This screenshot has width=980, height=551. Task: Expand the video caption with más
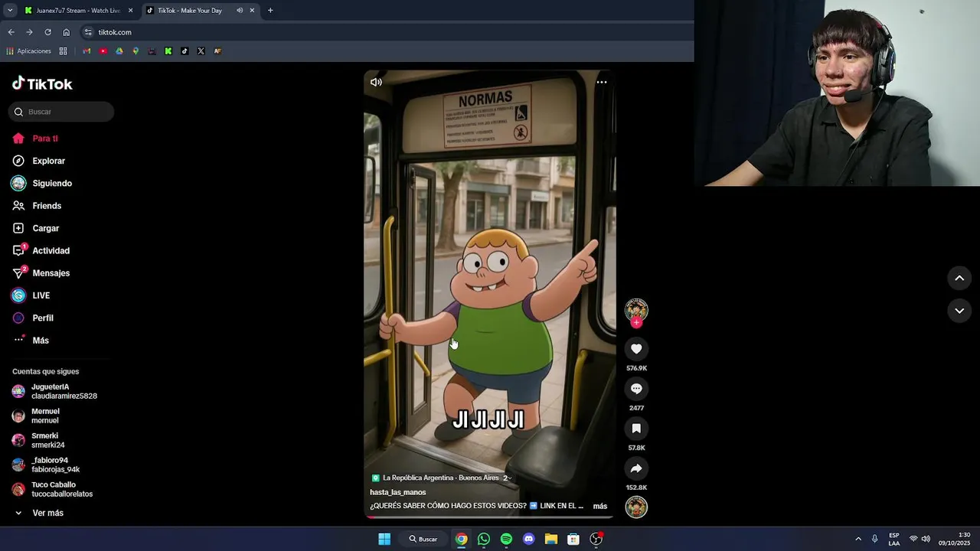pos(600,506)
